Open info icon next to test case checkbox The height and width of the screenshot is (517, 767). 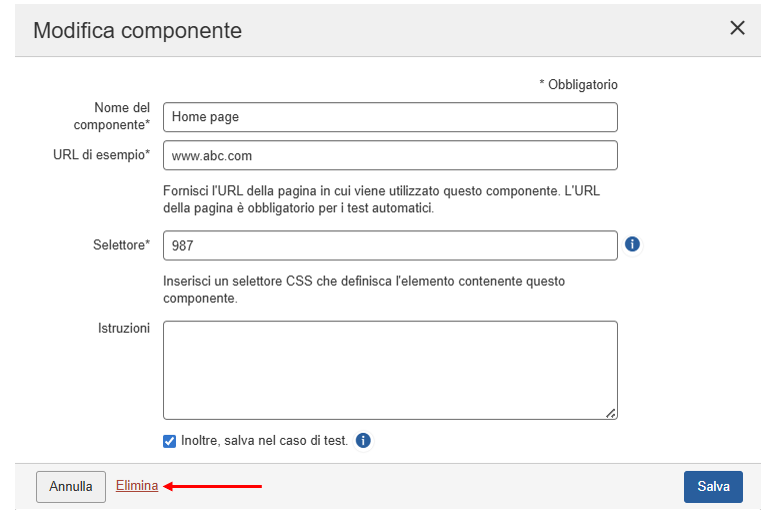[363, 440]
